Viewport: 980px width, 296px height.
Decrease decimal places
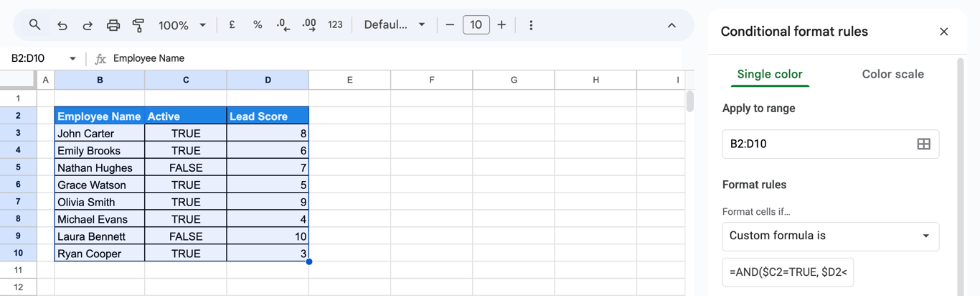click(283, 25)
